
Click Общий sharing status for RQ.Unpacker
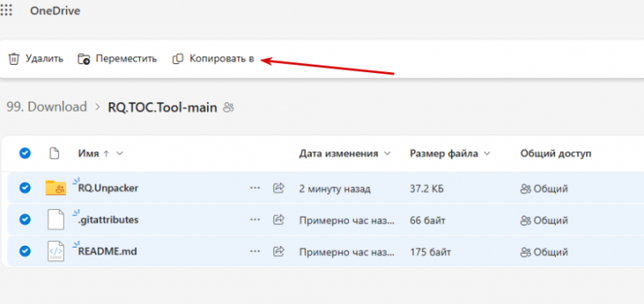(544, 189)
